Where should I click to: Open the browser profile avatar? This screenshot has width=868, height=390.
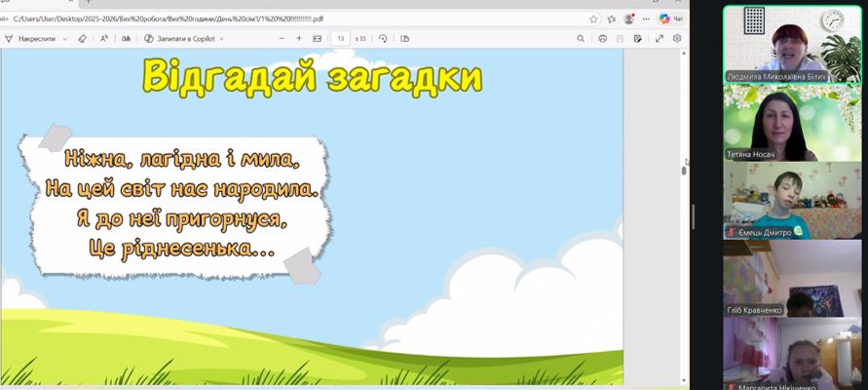(x=629, y=19)
